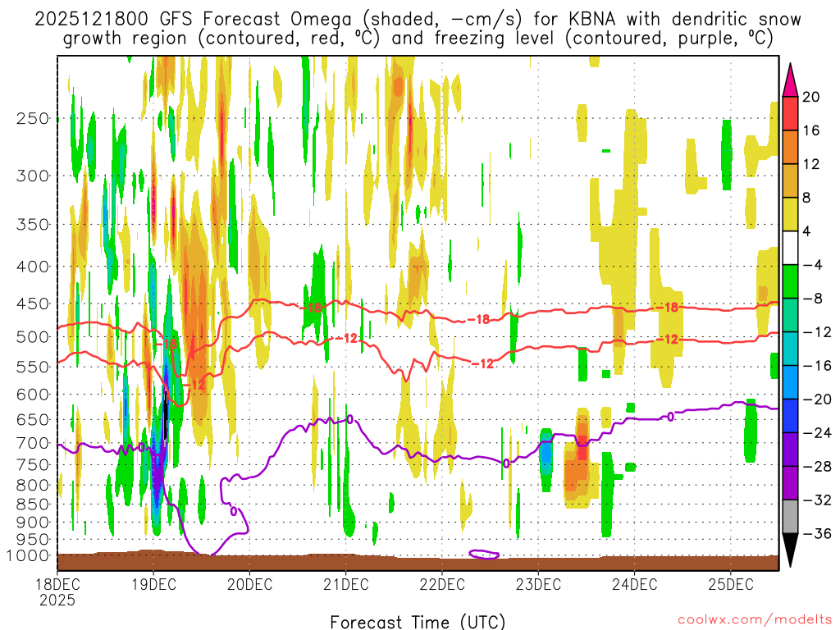
Task: Click the colorbar value label '-32'
Action: click(x=817, y=500)
